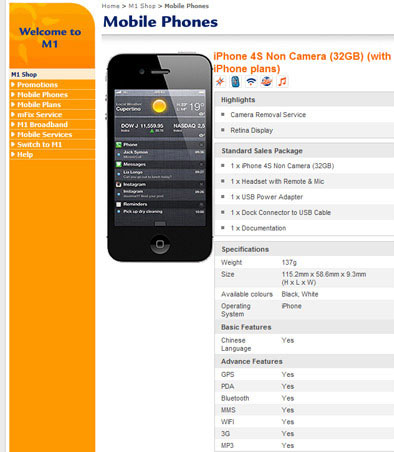Click the Operating System value iPhone

click(x=292, y=306)
